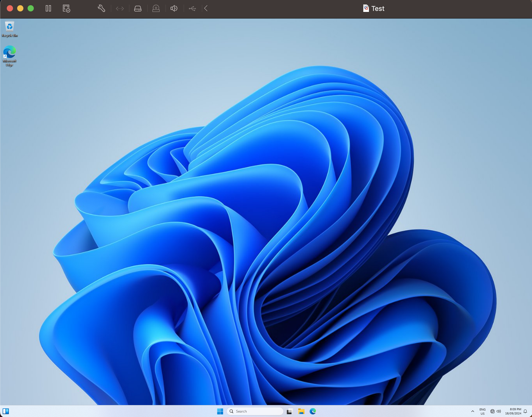
Task: Click the camera device icon
Action: coord(156,9)
